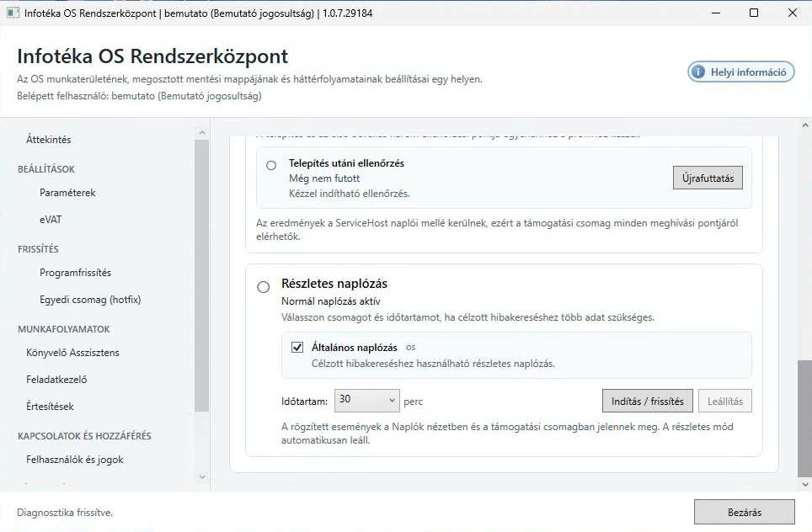
Task: Select the Részletes naplózás radio circle
Action: pyautogui.click(x=264, y=287)
